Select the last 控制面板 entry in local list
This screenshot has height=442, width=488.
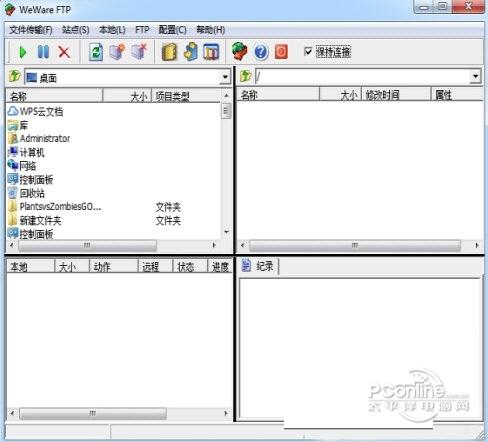point(36,234)
